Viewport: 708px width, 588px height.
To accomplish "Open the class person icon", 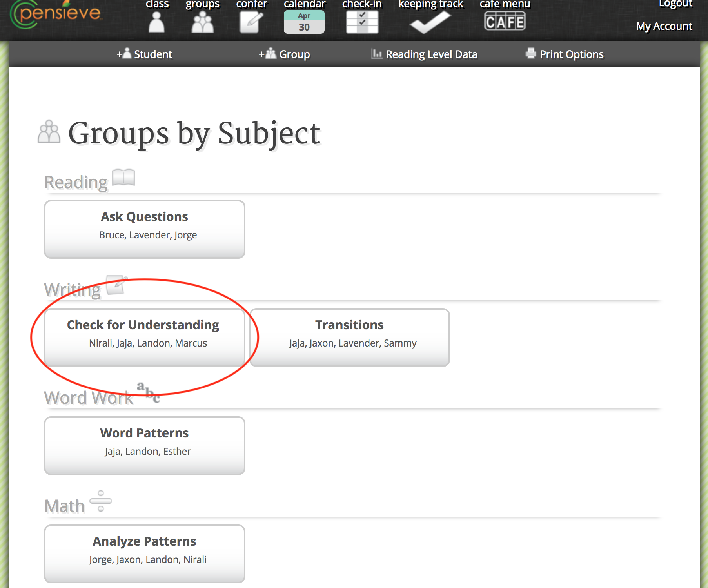I will (157, 22).
